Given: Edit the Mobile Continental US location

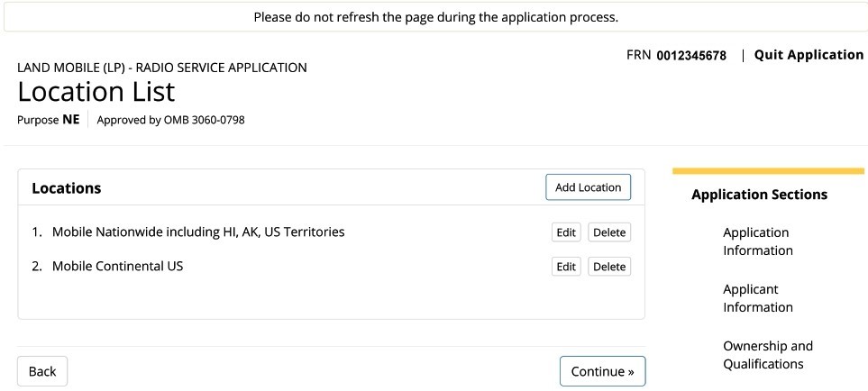Looking at the screenshot, I should point(566,267).
